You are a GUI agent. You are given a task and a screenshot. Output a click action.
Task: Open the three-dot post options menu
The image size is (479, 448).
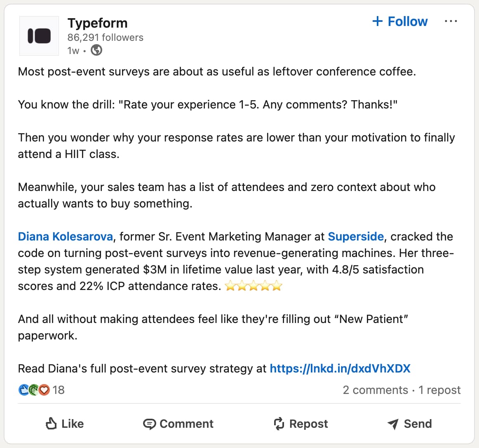[451, 21]
